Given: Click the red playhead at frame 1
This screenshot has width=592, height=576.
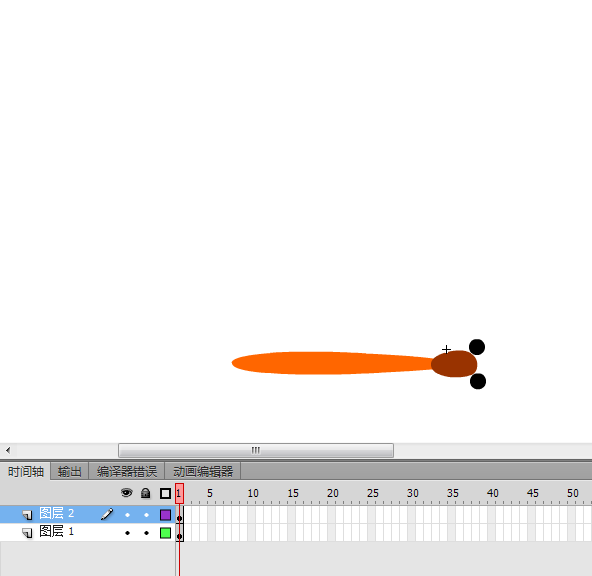Looking at the screenshot, I should point(179,493).
